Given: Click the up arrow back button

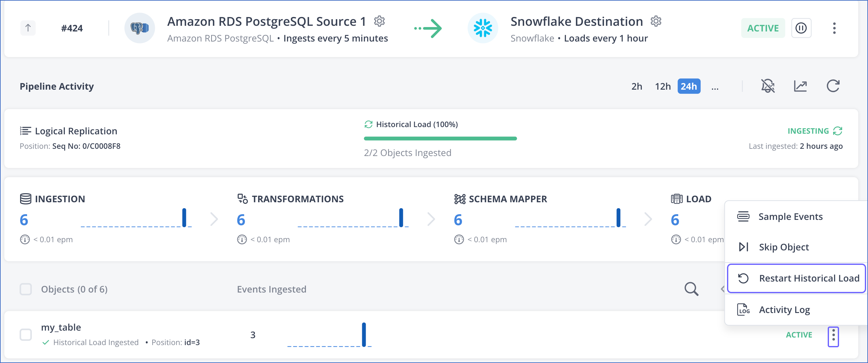Looking at the screenshot, I should coord(28,28).
